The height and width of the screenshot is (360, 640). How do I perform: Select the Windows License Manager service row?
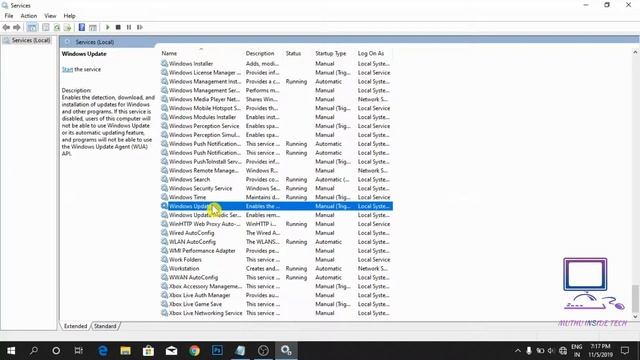point(276,73)
